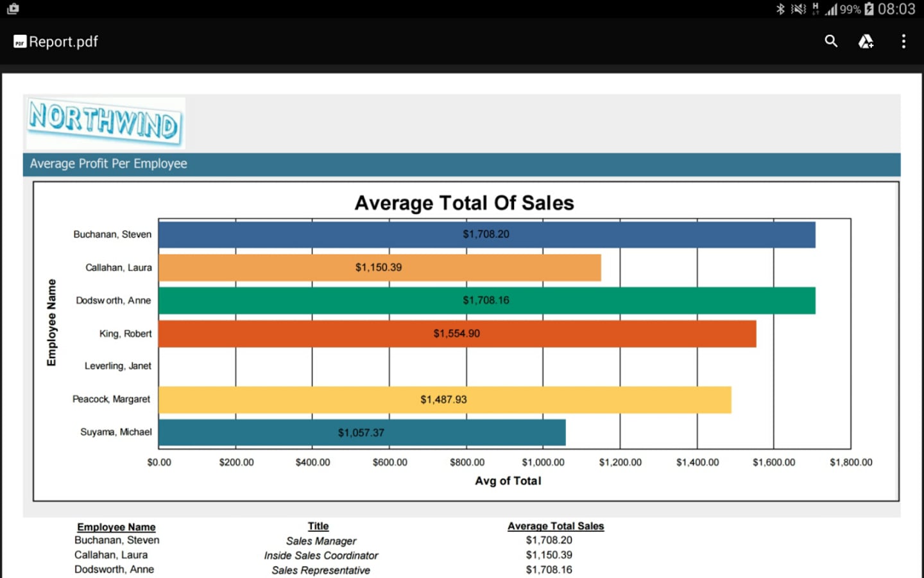
Task: Tap the Northwind logo image
Action: [106, 123]
